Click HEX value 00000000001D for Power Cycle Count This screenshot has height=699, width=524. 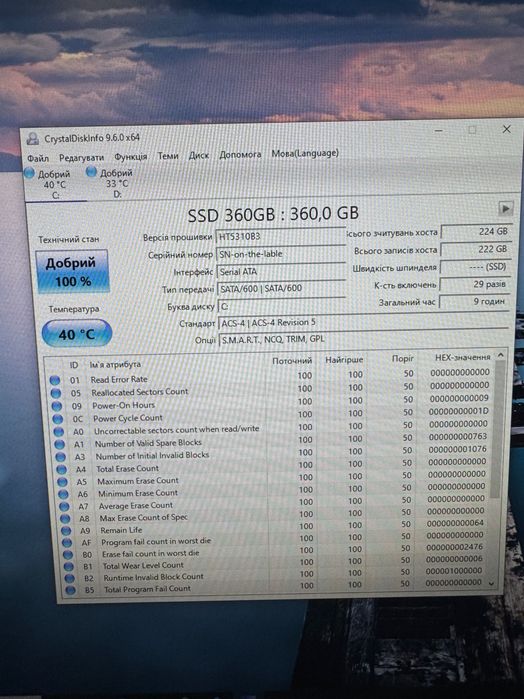458,411
